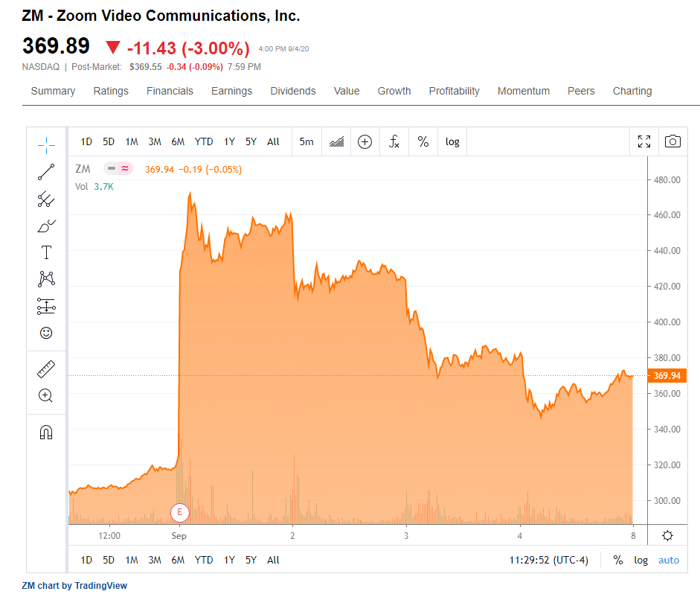Choose 6M in bottom range bar

pyautogui.click(x=178, y=561)
